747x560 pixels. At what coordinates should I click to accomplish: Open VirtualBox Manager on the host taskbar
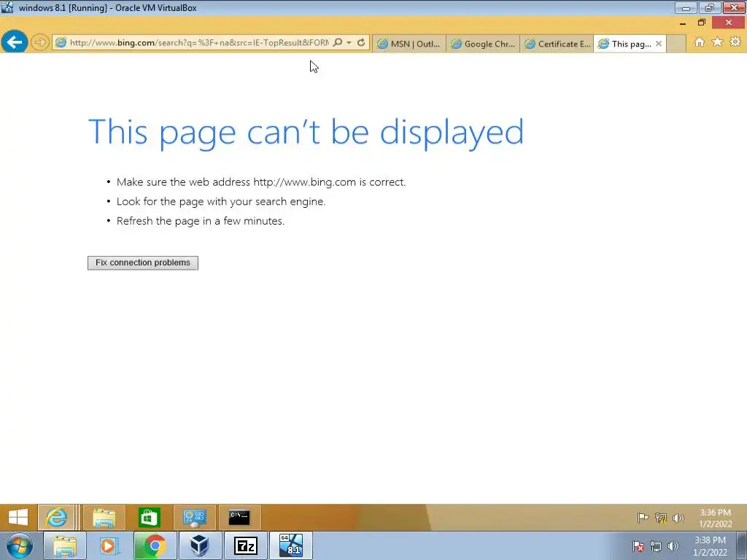(200, 545)
